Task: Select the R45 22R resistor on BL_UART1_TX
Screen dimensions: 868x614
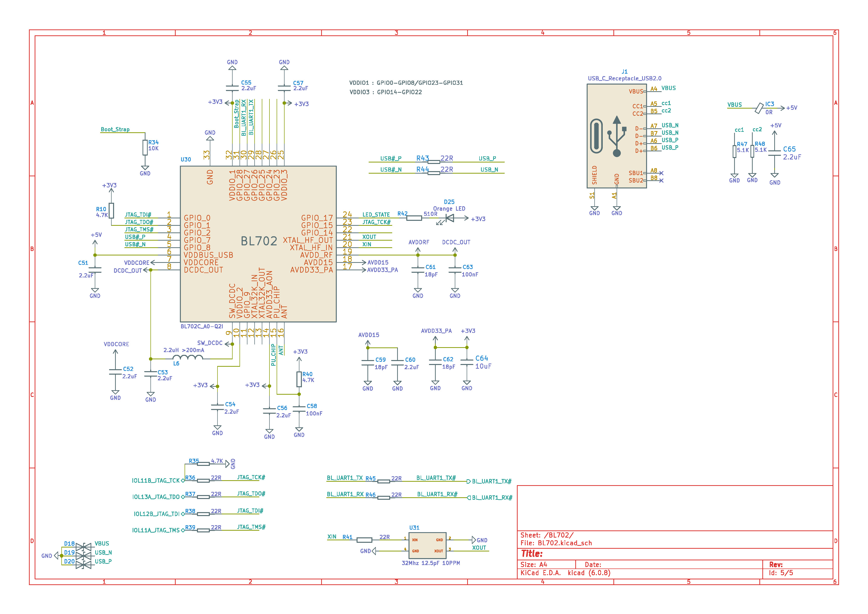Action: (384, 481)
